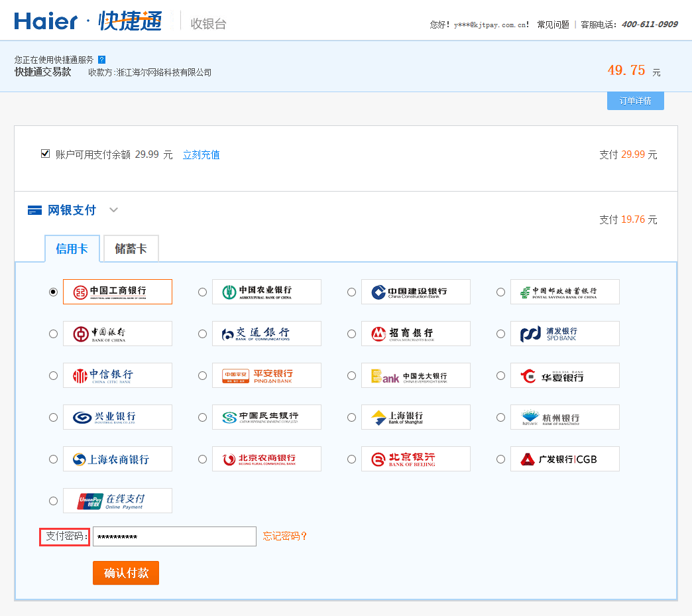The image size is (692, 616).
Task: Select the 浦发银行 radio button
Action: click(501, 334)
